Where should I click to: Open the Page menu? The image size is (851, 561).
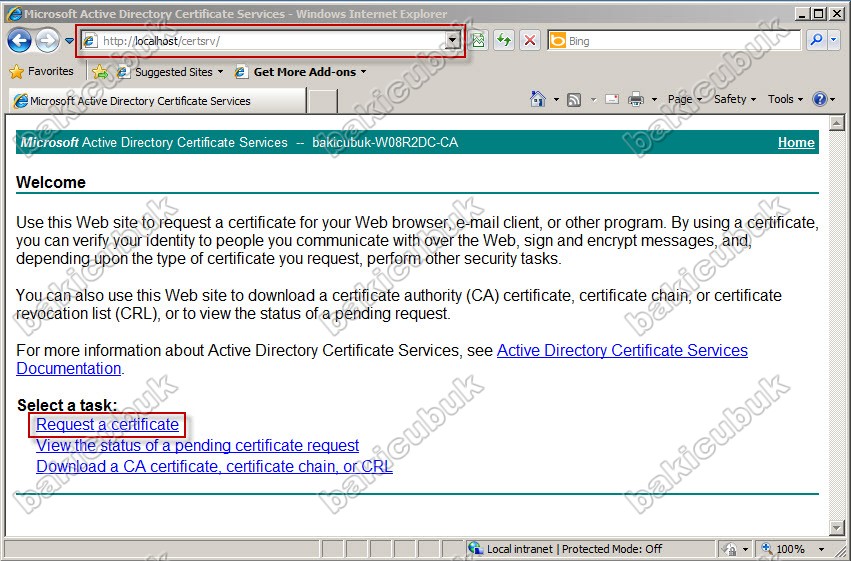point(684,99)
